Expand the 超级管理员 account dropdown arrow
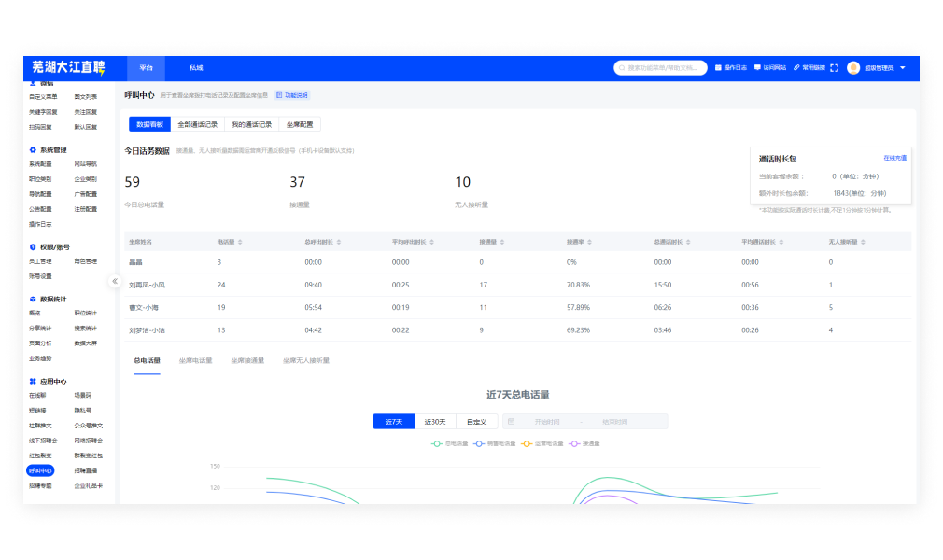Viewport: 943px width, 560px height. pos(903,68)
